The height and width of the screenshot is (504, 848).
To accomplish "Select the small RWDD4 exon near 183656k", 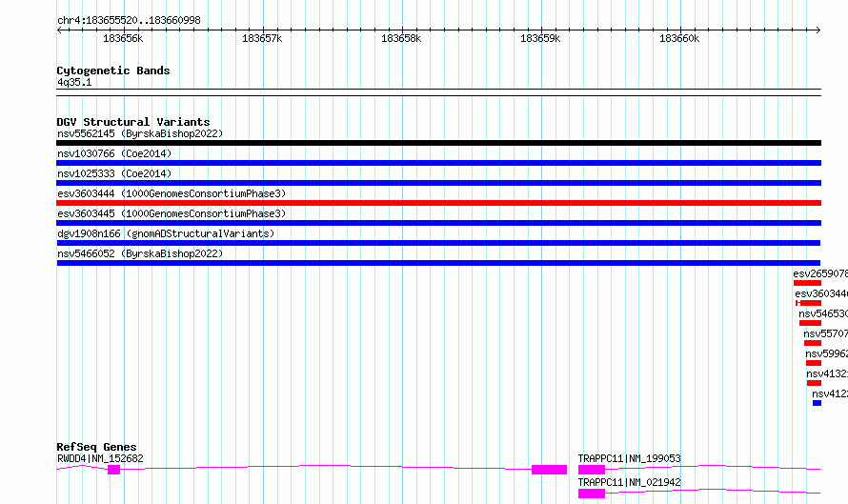I will [113, 470].
